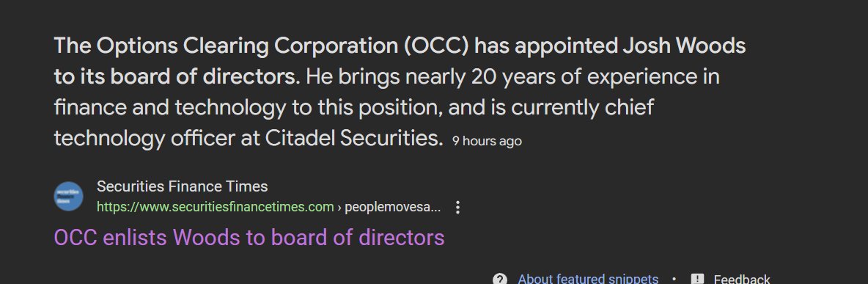The width and height of the screenshot is (868, 284).
Task: Click 'He brings nearly' sentence start
Action: point(386,77)
